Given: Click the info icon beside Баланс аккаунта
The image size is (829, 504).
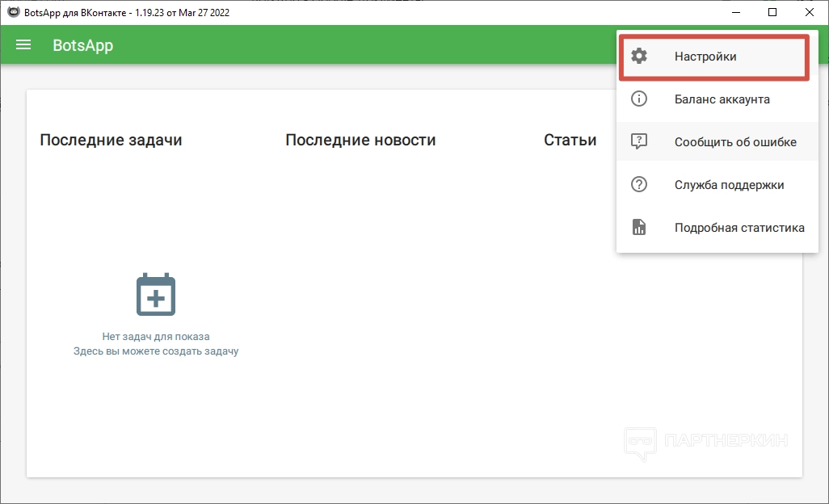Looking at the screenshot, I should tap(639, 99).
